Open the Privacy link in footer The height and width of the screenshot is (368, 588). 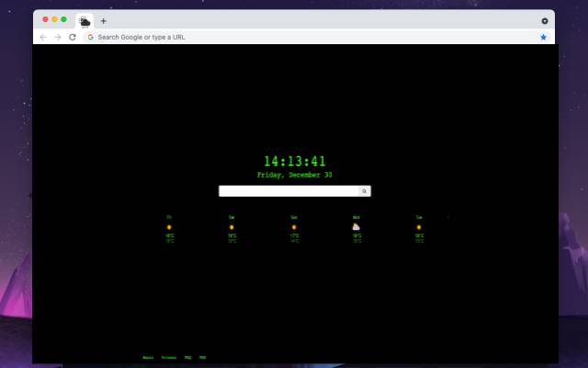pos(169,358)
